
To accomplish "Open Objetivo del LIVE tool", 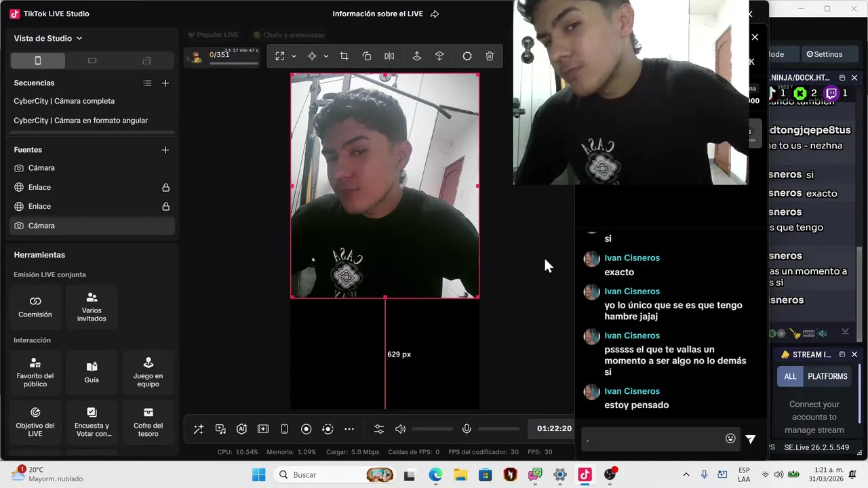I will pyautogui.click(x=35, y=422).
